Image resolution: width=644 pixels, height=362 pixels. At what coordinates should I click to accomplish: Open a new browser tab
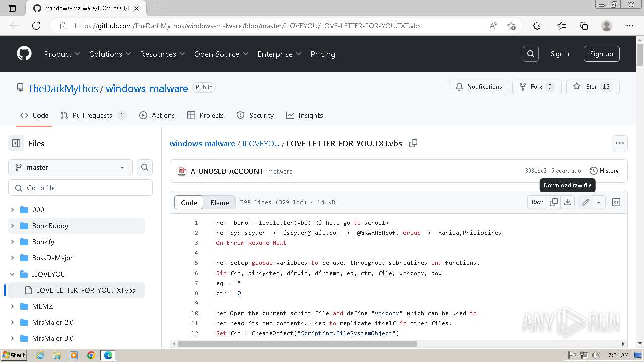click(x=157, y=8)
